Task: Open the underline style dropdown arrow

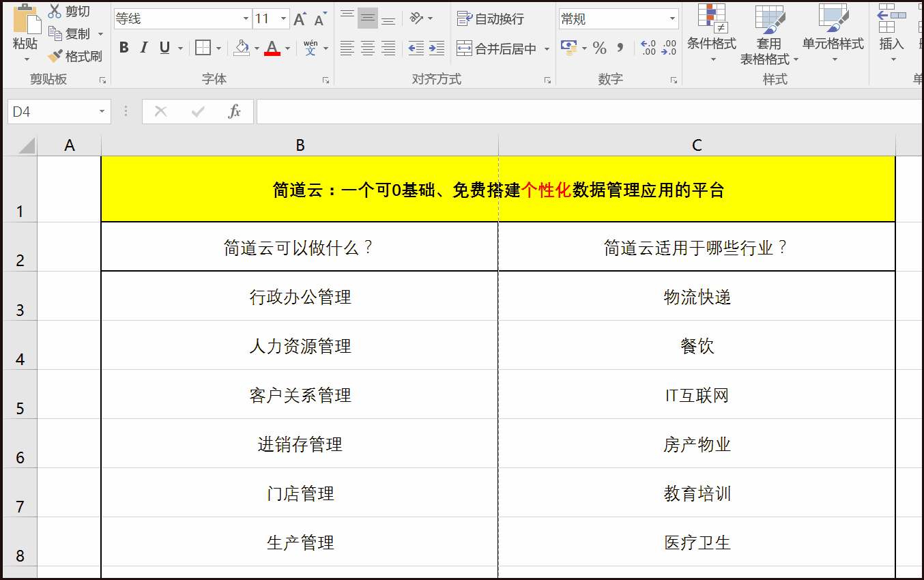Action: [181, 48]
